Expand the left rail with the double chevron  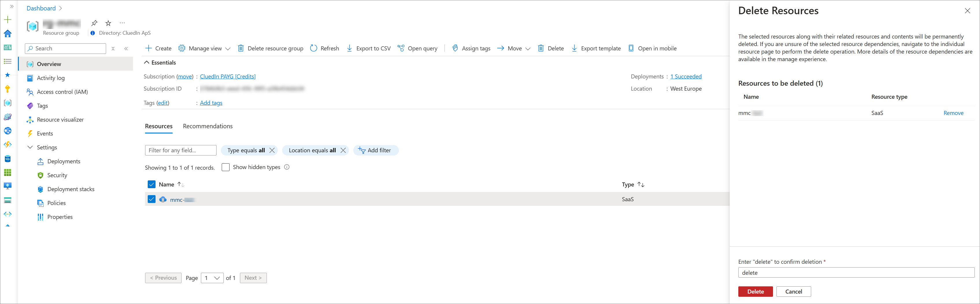coord(11,6)
